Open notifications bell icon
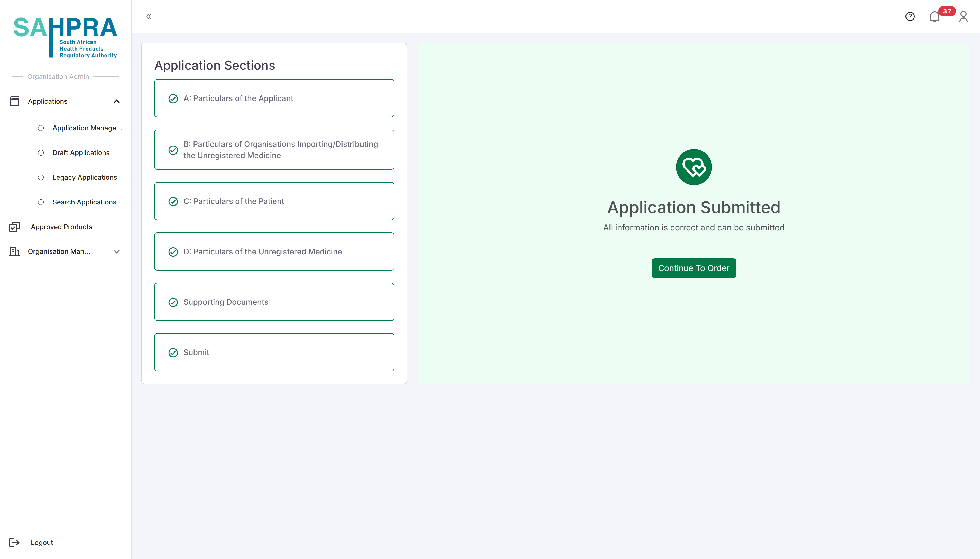Image resolution: width=980 pixels, height=559 pixels. point(934,17)
